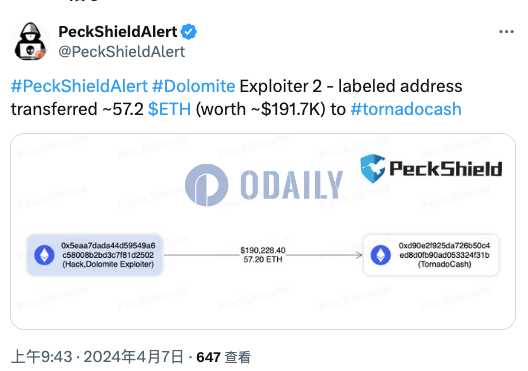This screenshot has width=528, height=371.
Task: Select the TornadoCash address box
Action: [x=431, y=255]
